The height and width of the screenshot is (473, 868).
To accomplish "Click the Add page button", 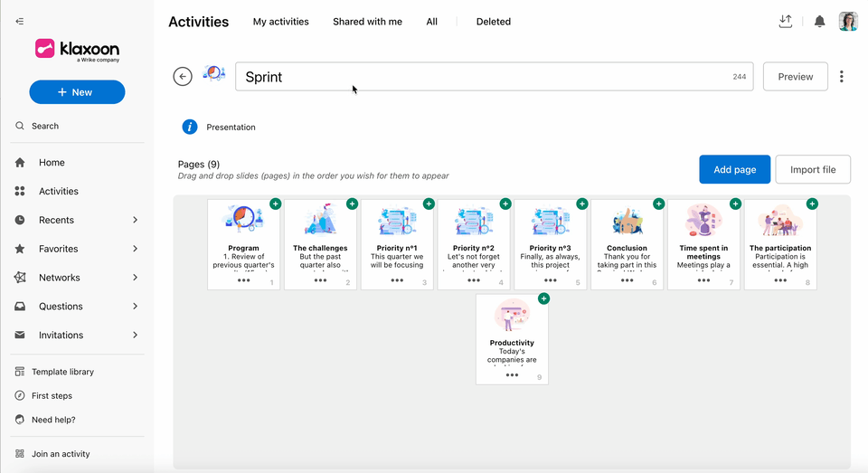I will (734, 169).
